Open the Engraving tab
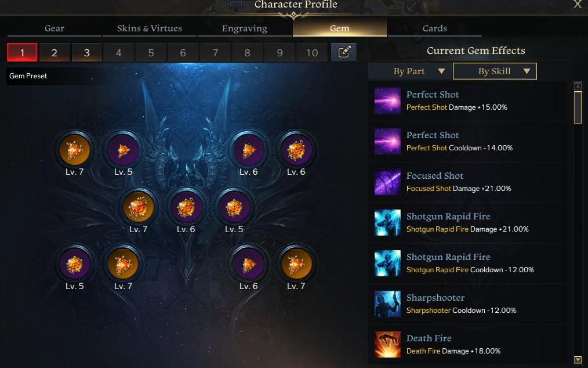 pyautogui.click(x=245, y=28)
